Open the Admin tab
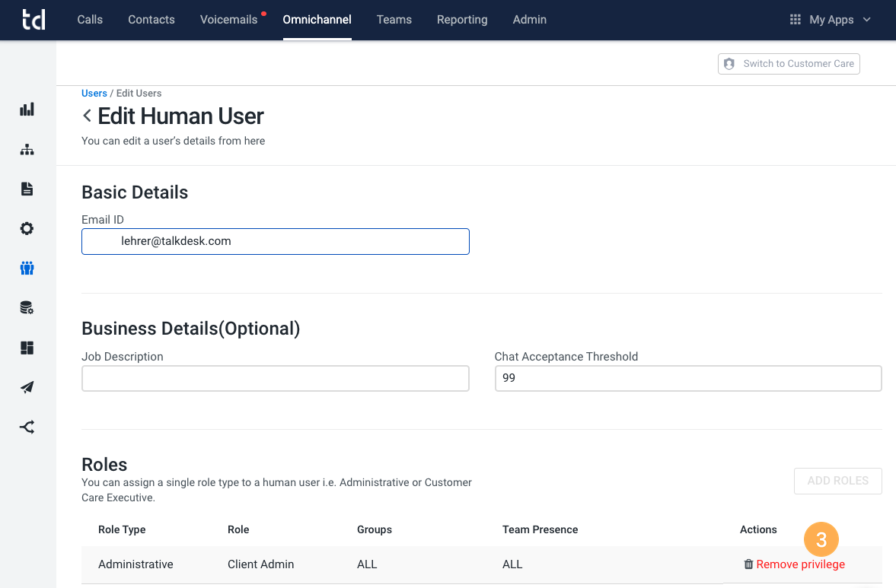896x588 pixels. pos(530,20)
